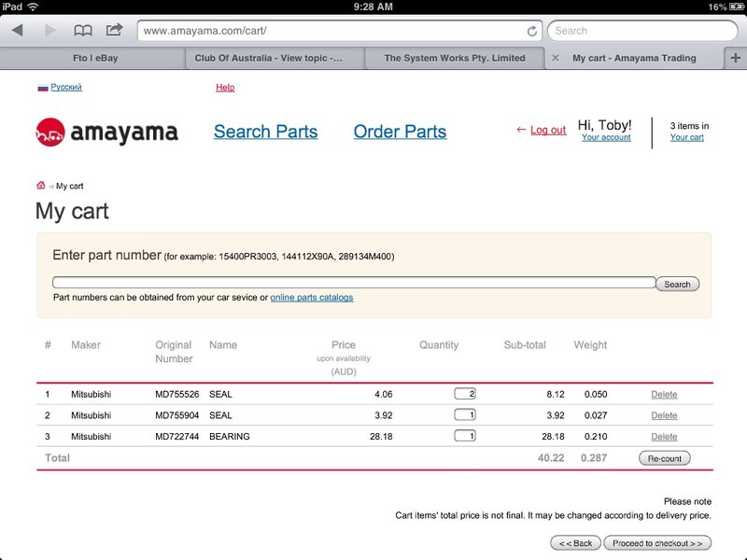Click the << Back button
The width and height of the screenshot is (747, 560).
click(x=575, y=543)
